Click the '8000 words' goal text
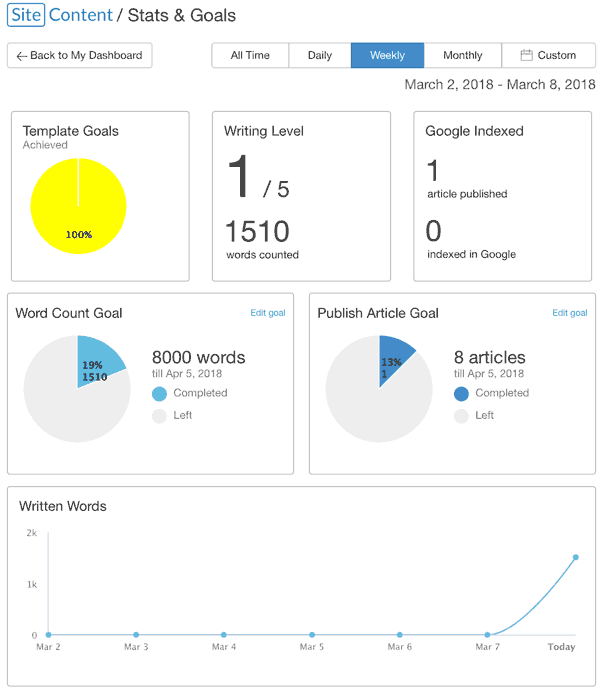This screenshot has height=693, width=600. (198, 357)
